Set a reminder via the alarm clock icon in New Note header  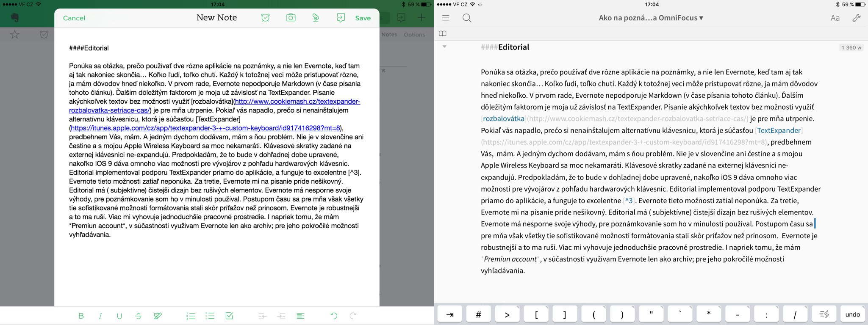click(x=266, y=18)
